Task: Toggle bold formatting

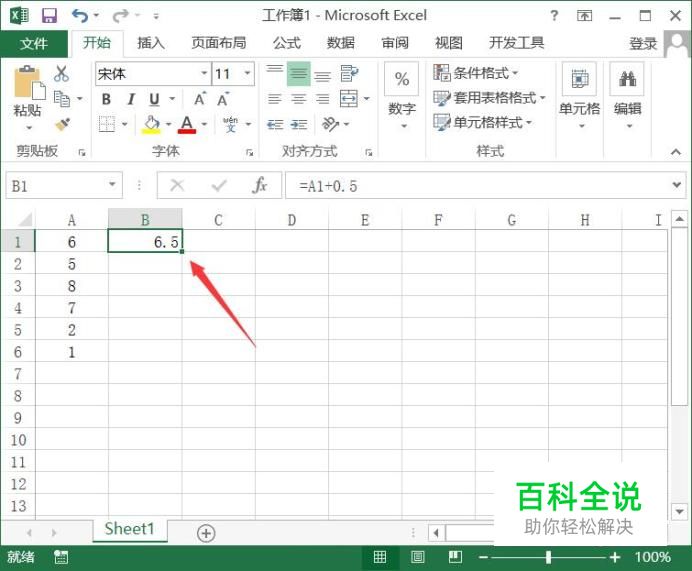Action: 106,99
